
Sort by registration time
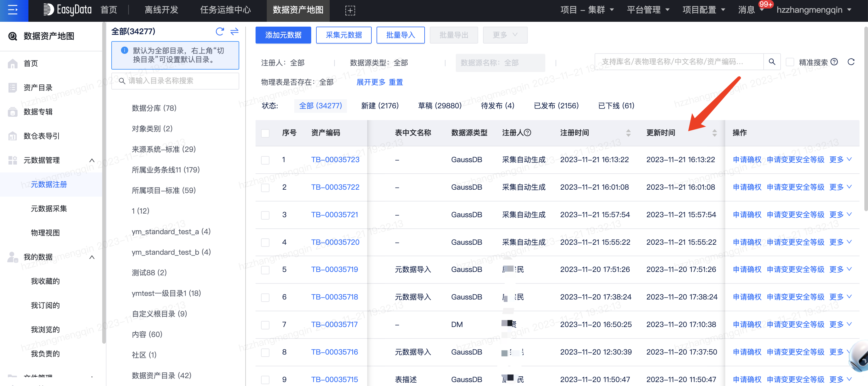[x=628, y=133]
